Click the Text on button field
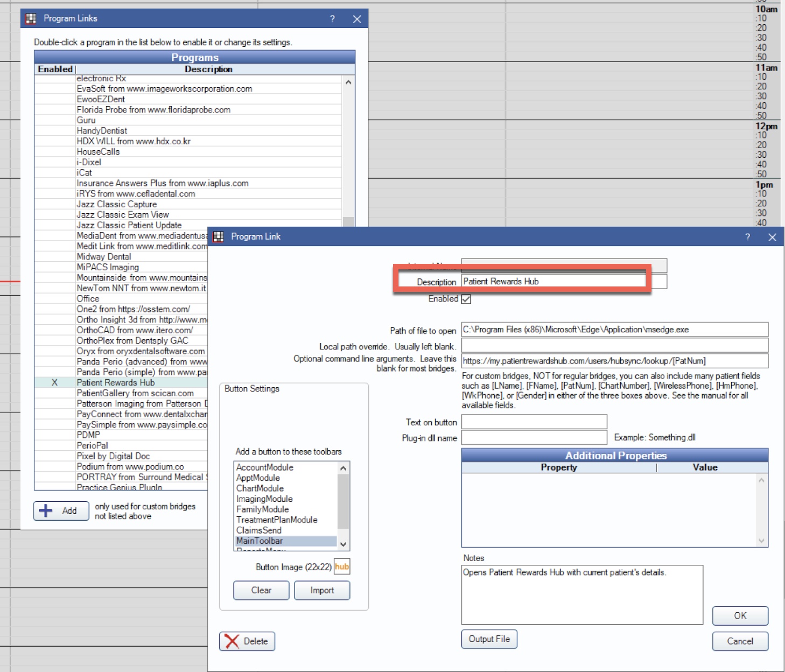 pos(534,422)
